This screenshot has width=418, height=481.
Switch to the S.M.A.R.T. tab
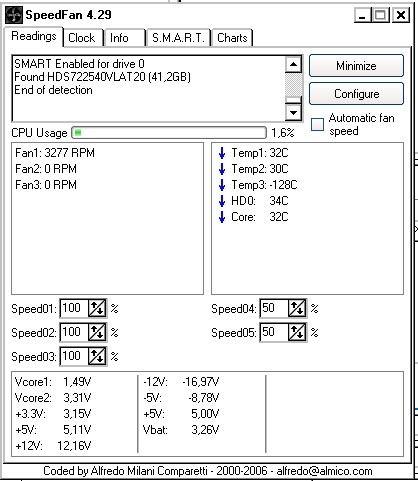(178, 38)
